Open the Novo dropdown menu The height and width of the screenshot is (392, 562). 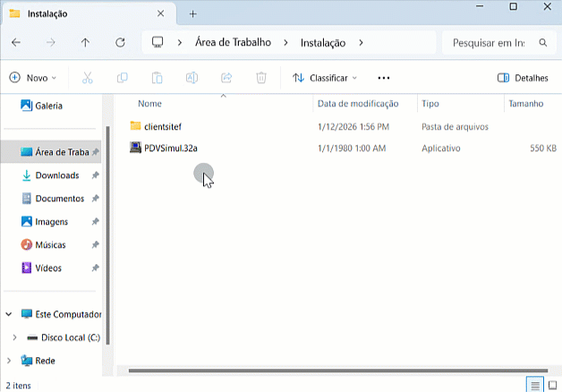click(x=33, y=78)
